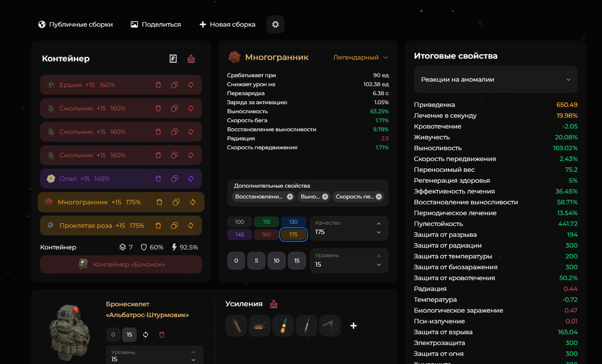
Task: Expand the Реакции на аномалии dropdown
Action: click(496, 79)
